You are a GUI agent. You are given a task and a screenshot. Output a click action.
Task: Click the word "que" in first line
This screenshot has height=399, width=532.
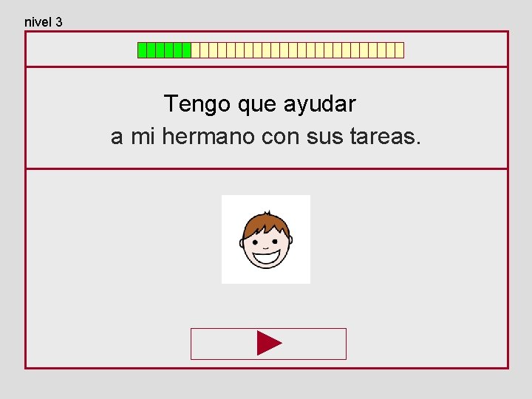(x=257, y=106)
